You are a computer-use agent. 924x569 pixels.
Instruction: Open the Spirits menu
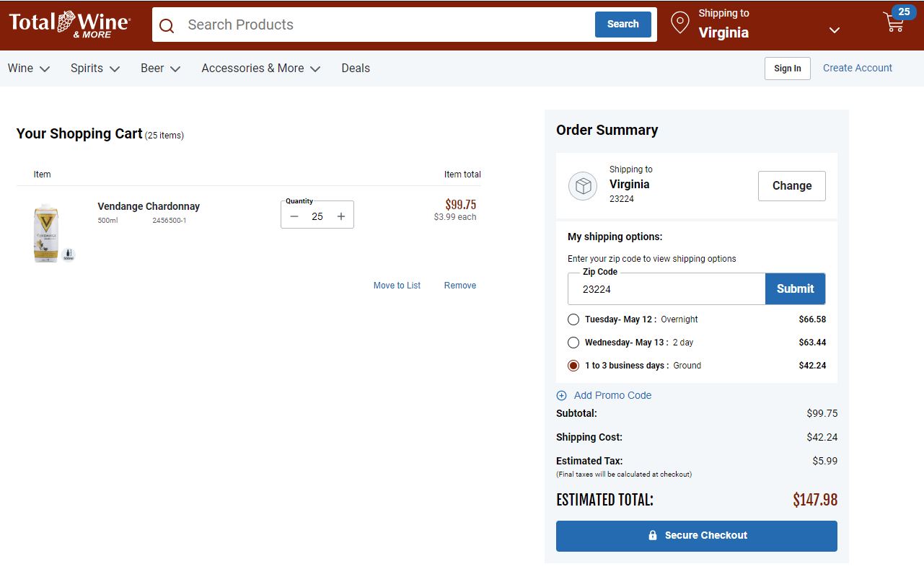(94, 69)
